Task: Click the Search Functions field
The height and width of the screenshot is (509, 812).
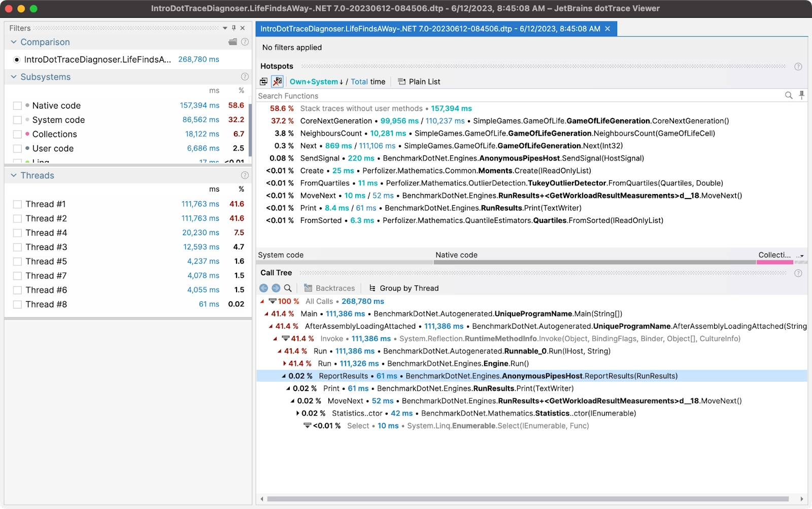Action: click(520, 96)
